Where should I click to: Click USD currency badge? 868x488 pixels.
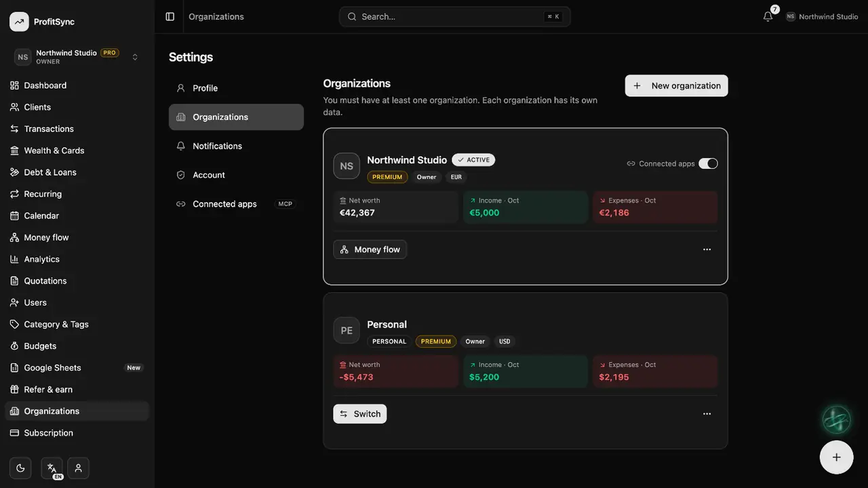coord(505,342)
